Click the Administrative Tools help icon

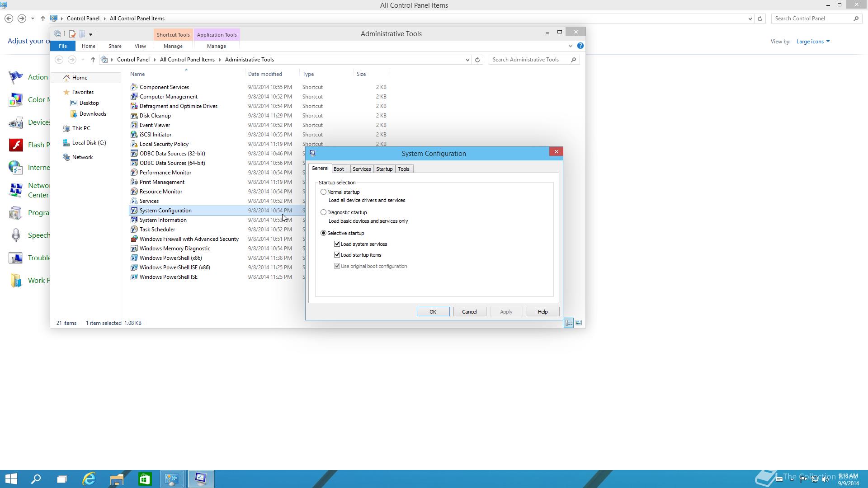[580, 46]
